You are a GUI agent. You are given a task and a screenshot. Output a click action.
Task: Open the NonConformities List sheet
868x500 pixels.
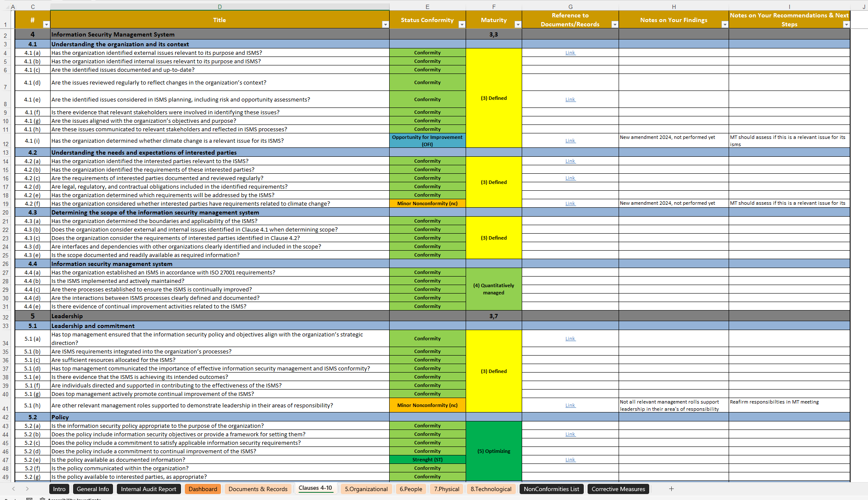click(551, 489)
